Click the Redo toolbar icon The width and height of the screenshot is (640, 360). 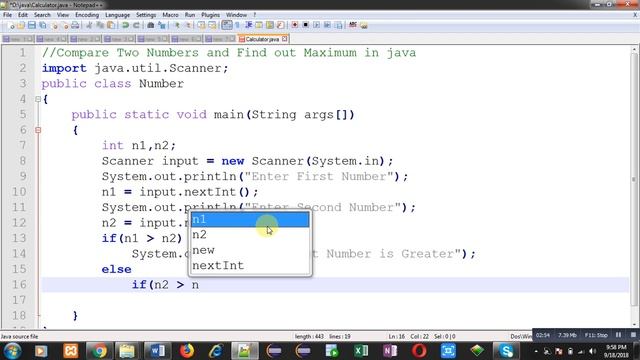[136, 25]
